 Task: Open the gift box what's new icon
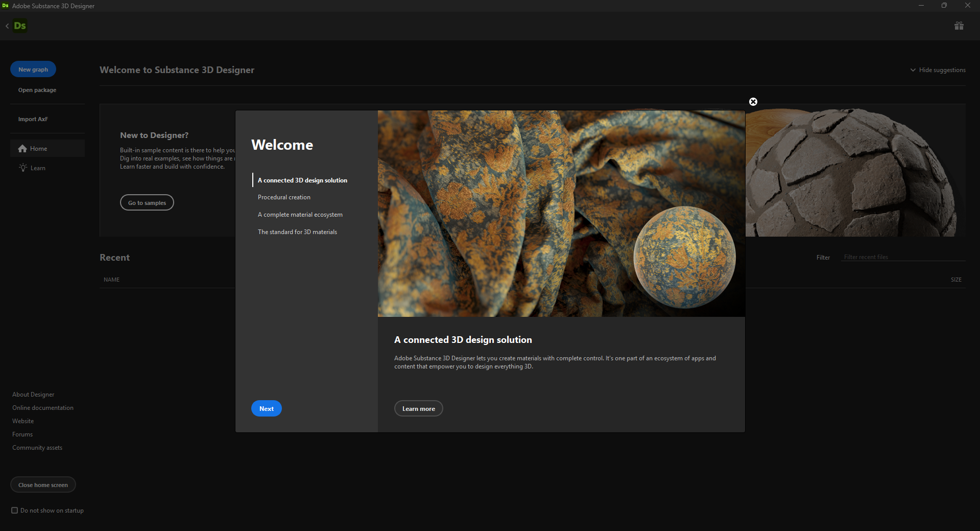[959, 26]
